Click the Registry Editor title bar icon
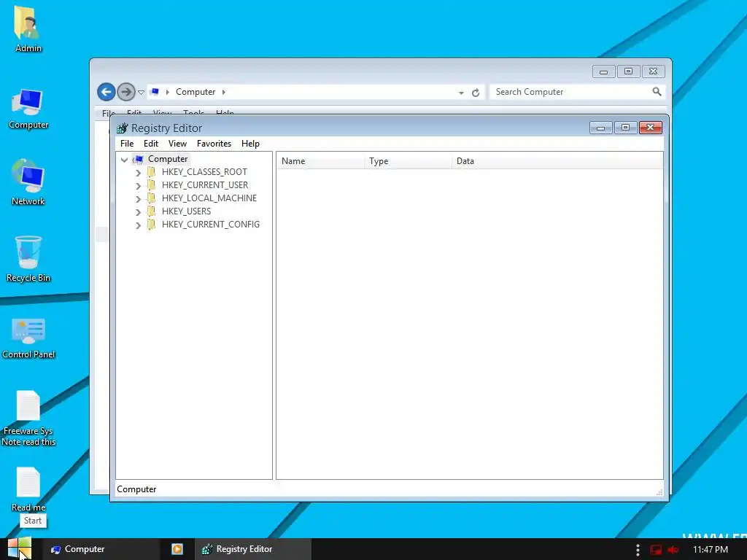 [123, 128]
